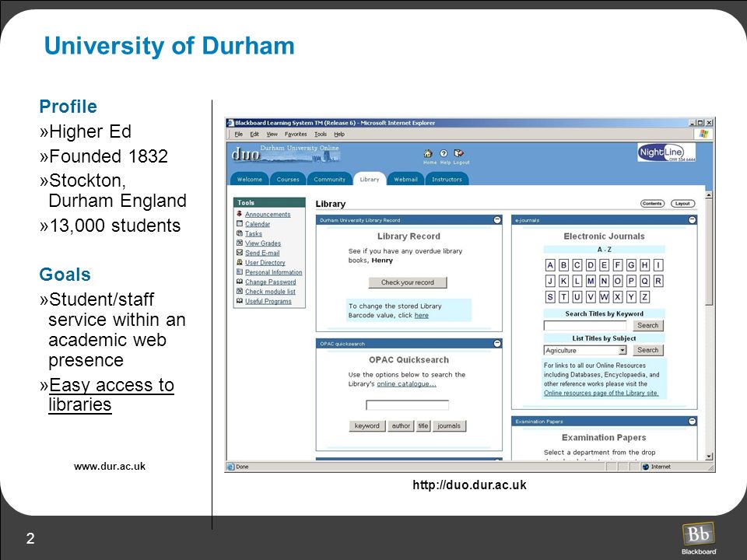Click the Useful Programs icon

(x=240, y=301)
